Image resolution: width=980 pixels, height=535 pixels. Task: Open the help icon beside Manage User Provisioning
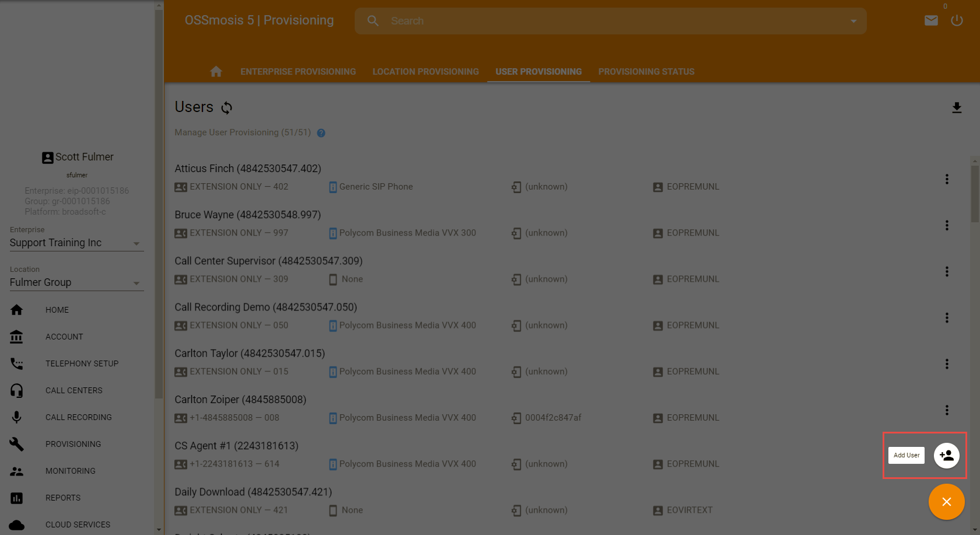(321, 133)
